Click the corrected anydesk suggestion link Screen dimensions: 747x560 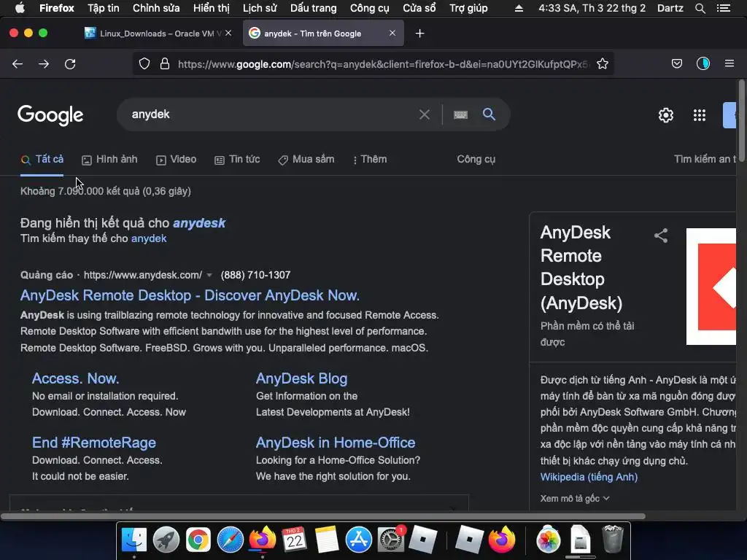pos(198,223)
